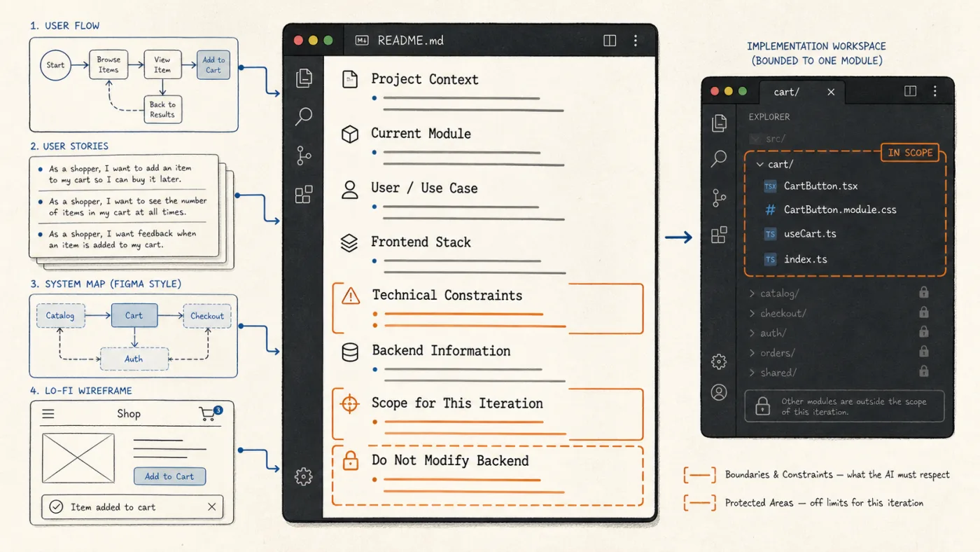
Task: Click the Checkout node in the system map
Action: (x=207, y=316)
